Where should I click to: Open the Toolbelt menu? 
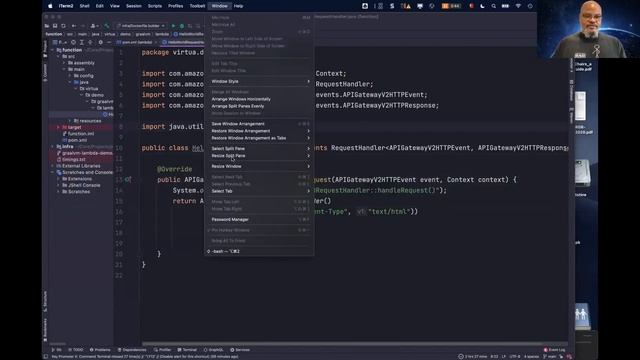coord(198,6)
